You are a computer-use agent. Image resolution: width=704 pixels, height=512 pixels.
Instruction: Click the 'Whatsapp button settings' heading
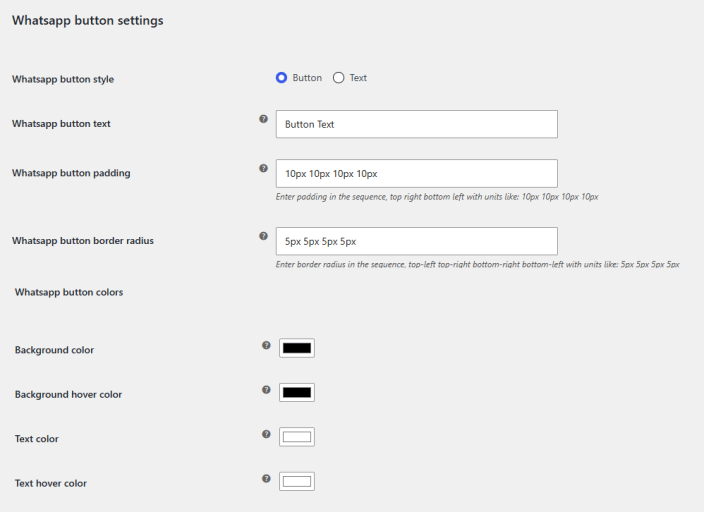coord(88,21)
